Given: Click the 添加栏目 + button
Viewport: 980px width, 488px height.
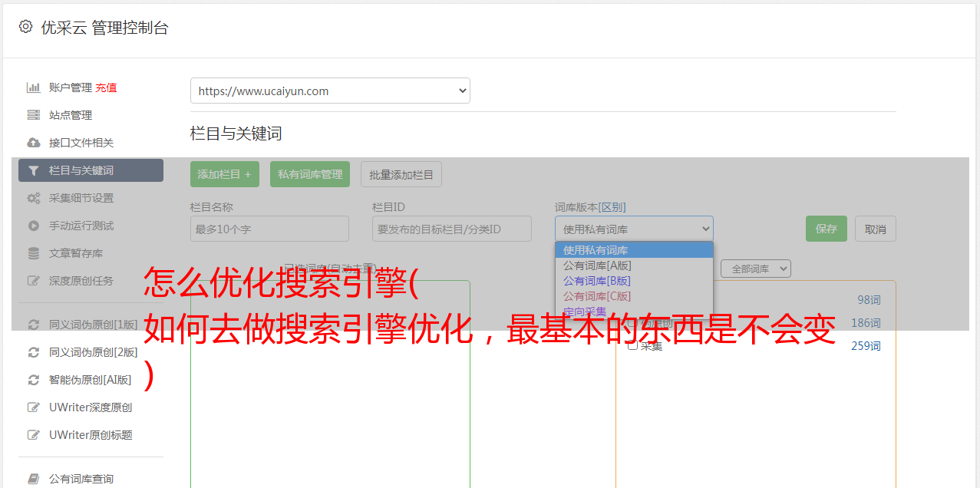Looking at the screenshot, I should (x=225, y=174).
